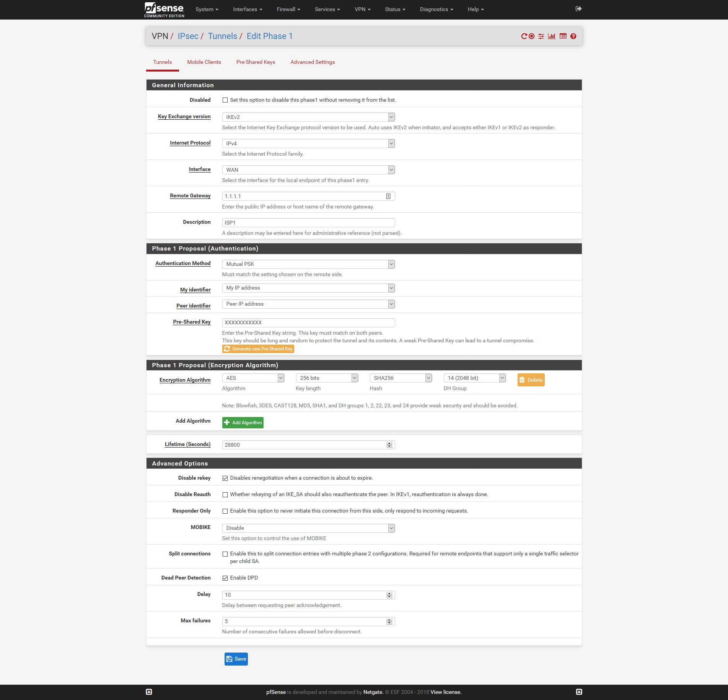This screenshot has height=700, width=728.
Task: Click the blue Save button
Action: pyautogui.click(x=236, y=659)
